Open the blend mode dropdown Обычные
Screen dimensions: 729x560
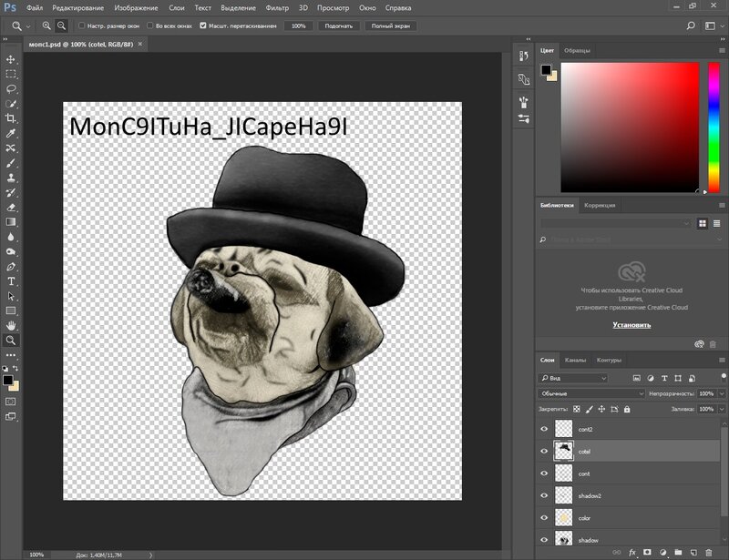(x=591, y=393)
